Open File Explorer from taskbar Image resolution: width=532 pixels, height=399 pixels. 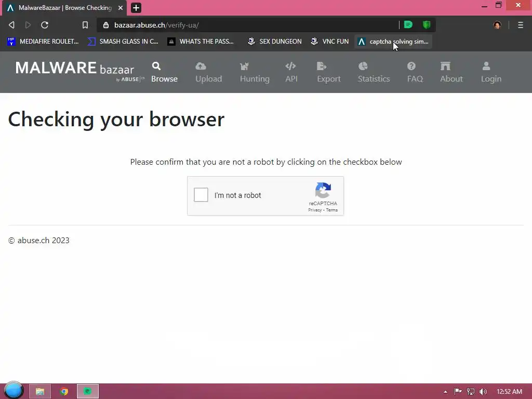(x=40, y=391)
